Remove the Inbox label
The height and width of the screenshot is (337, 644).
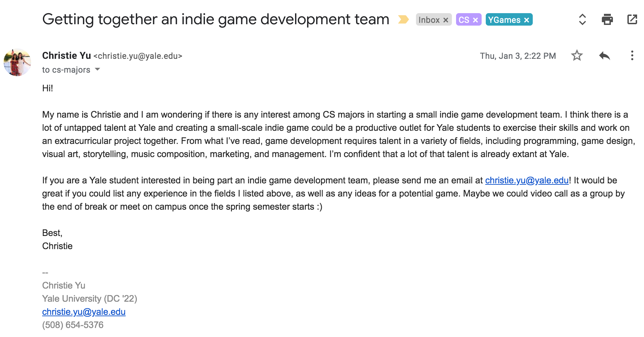pyautogui.click(x=446, y=20)
